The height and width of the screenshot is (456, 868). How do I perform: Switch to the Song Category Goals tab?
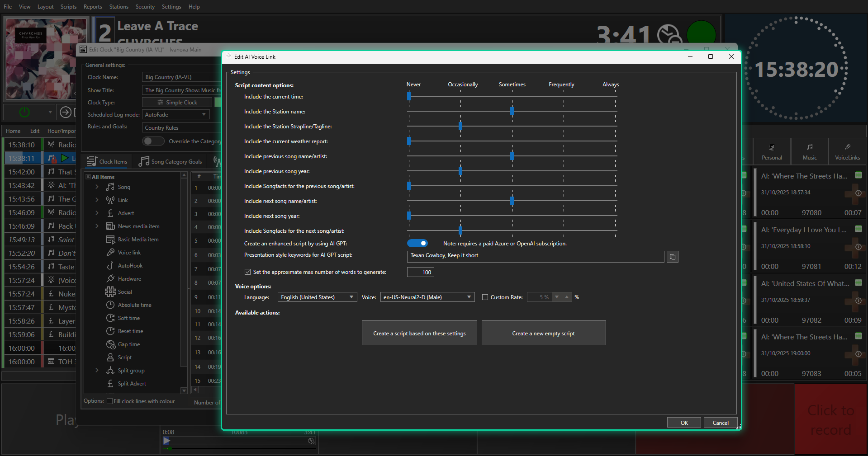click(171, 162)
